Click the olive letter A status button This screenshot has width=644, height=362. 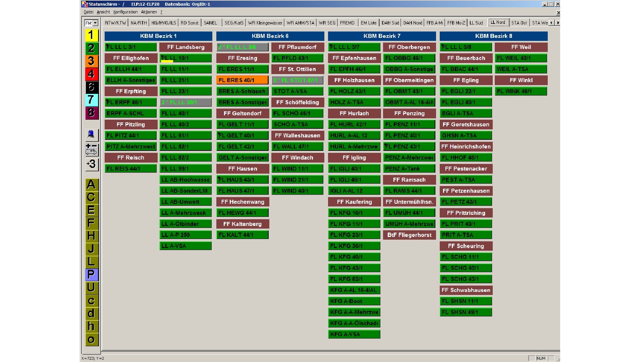pyautogui.click(x=91, y=185)
